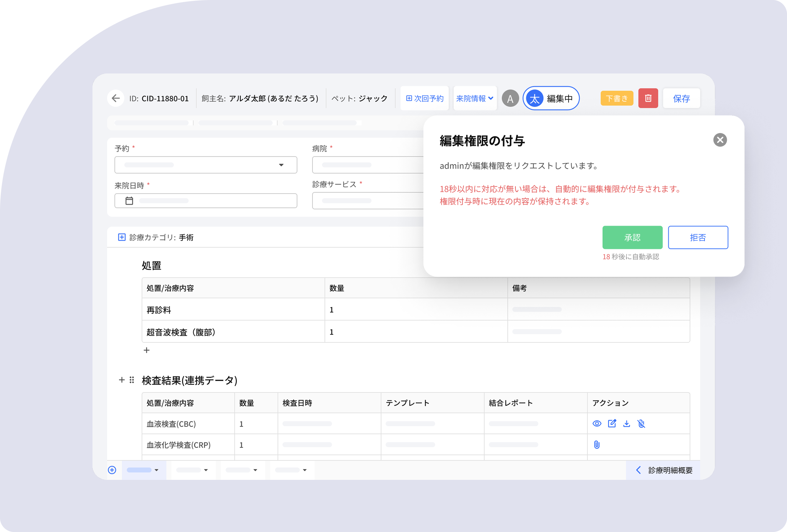Edit the 血液検査(CBC) result

coord(612,423)
